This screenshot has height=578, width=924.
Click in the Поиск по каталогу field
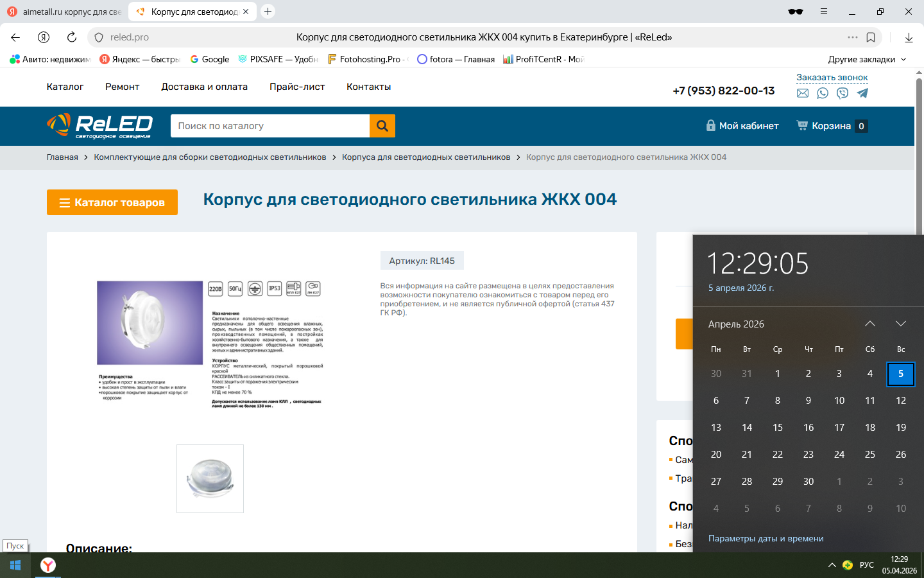tap(270, 126)
